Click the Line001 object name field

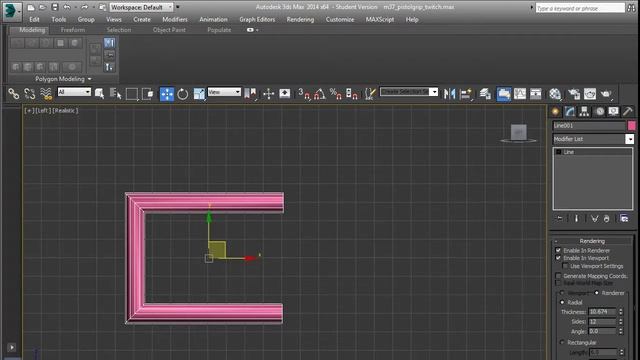coord(589,126)
